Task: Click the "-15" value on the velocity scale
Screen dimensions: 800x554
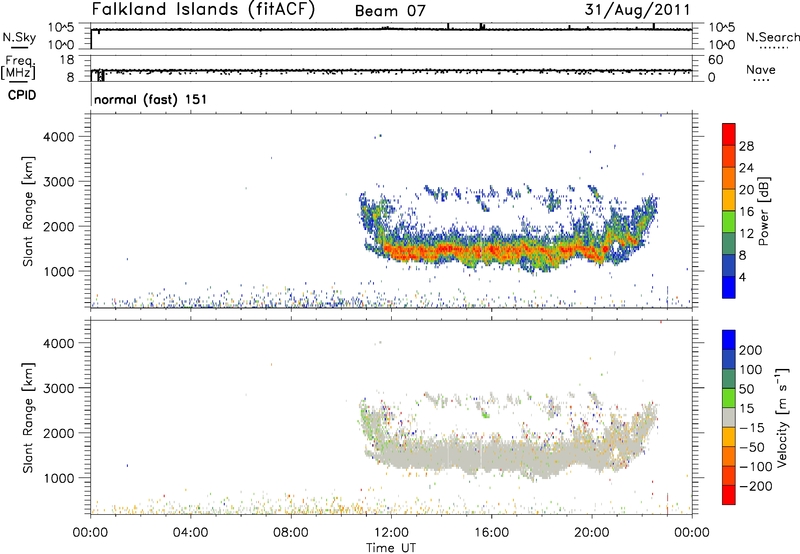Action: tap(751, 428)
